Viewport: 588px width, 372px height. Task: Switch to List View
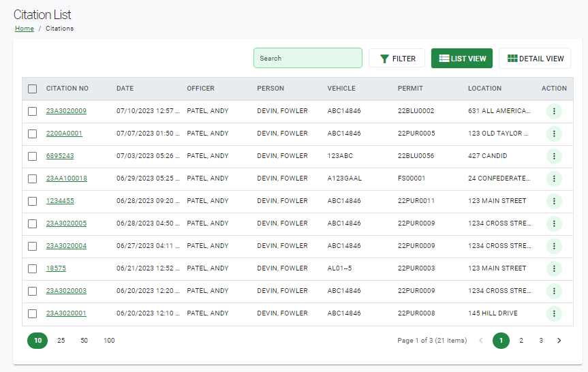pos(462,59)
